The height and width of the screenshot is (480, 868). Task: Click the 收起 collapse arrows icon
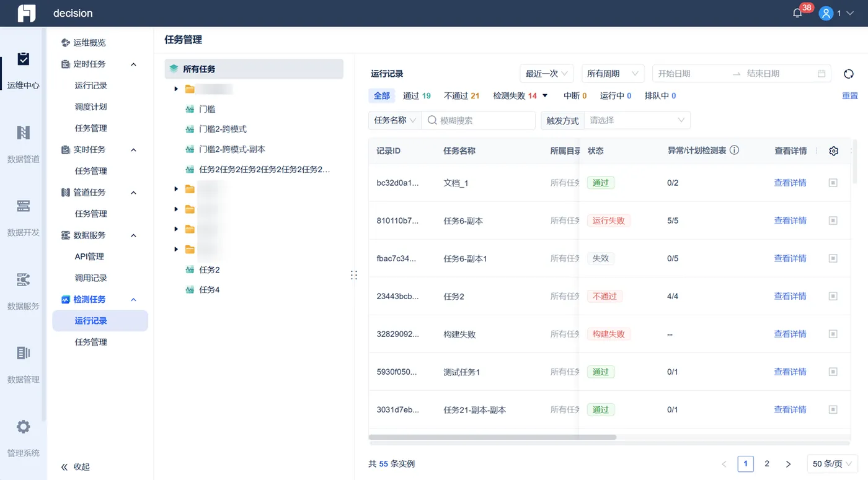(64, 467)
